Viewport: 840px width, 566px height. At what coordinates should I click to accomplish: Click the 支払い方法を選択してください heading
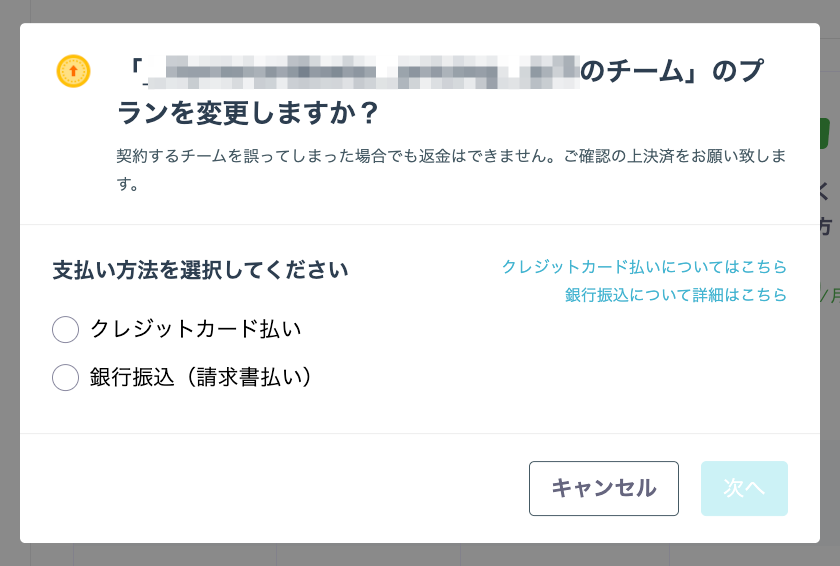click(x=200, y=270)
